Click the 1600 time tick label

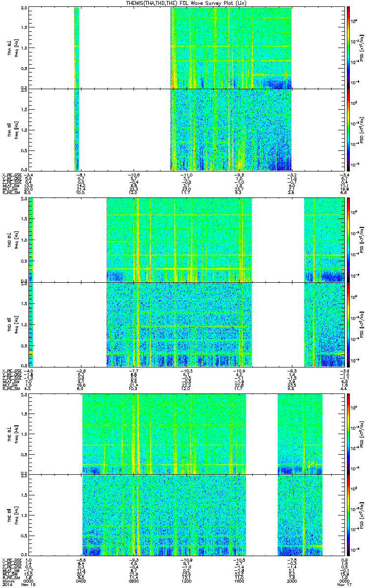[238, 581]
